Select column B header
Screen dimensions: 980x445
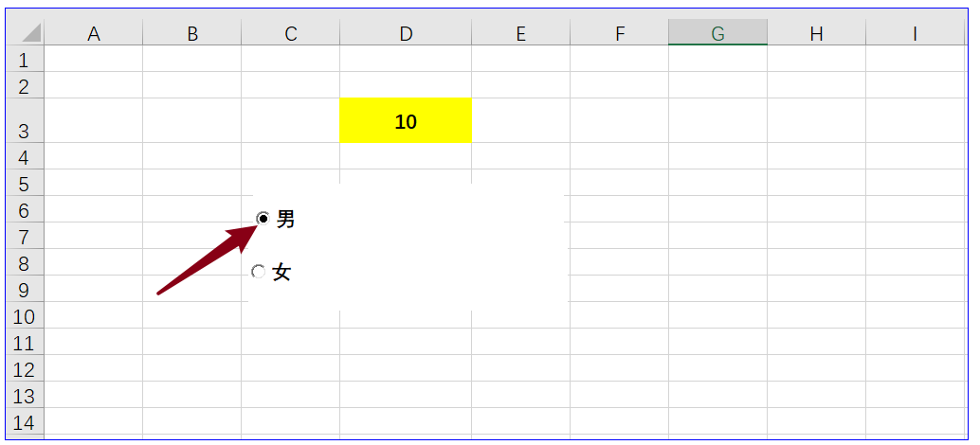[x=191, y=32]
